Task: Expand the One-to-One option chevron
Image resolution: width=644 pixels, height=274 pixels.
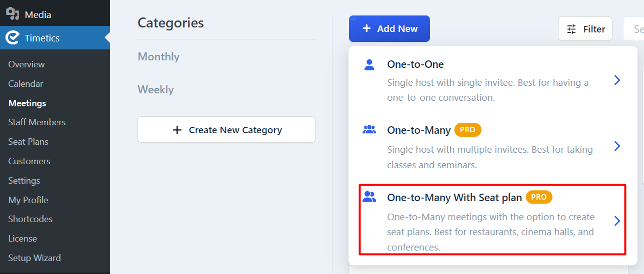Action: [x=617, y=80]
